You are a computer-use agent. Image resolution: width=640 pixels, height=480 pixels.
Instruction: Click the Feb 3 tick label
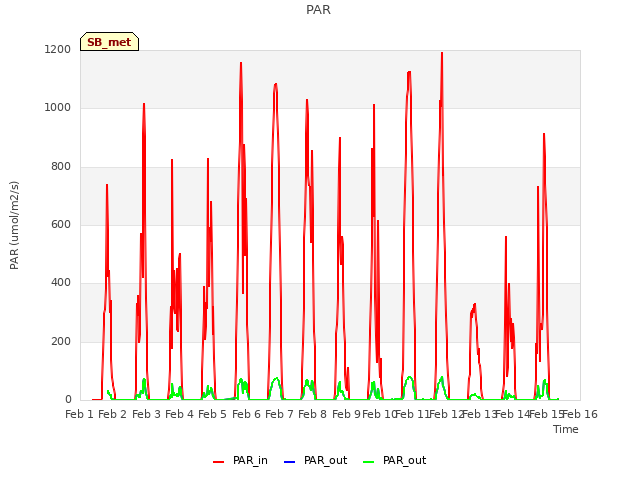click(146, 414)
